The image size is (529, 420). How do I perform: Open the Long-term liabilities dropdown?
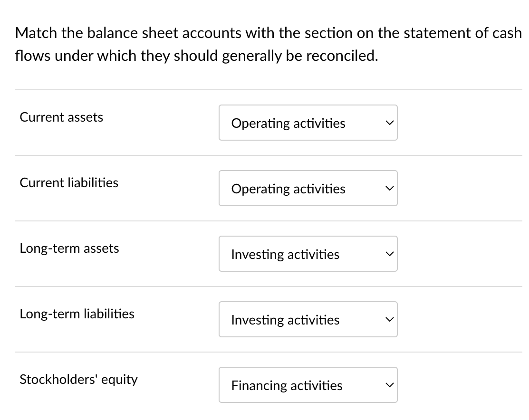tap(308, 319)
